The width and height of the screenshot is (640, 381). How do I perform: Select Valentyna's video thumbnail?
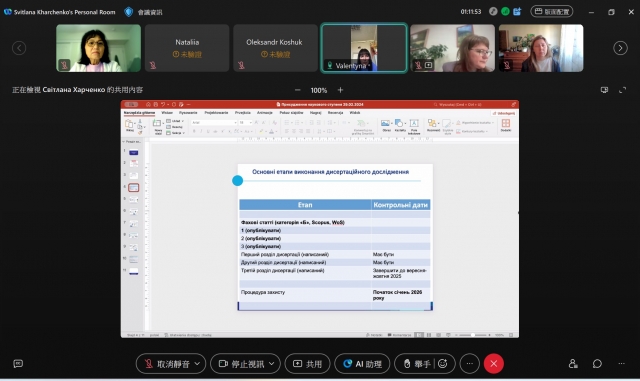[x=364, y=48]
